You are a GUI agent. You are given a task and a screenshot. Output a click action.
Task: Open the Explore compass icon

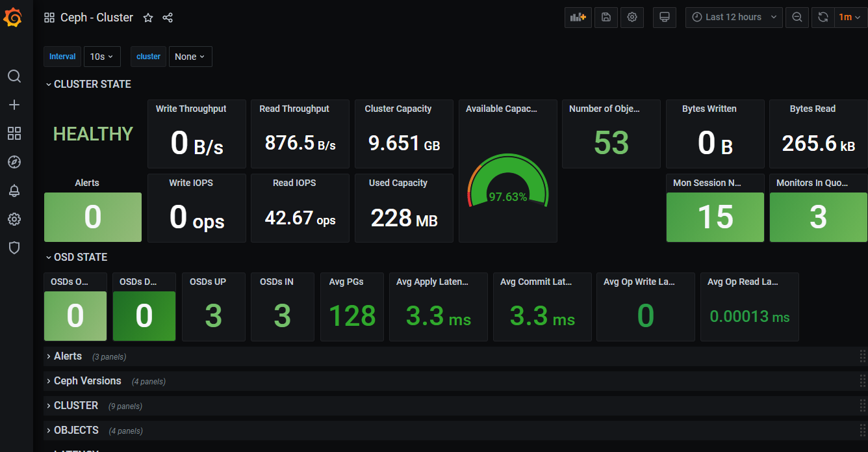pyautogui.click(x=14, y=162)
